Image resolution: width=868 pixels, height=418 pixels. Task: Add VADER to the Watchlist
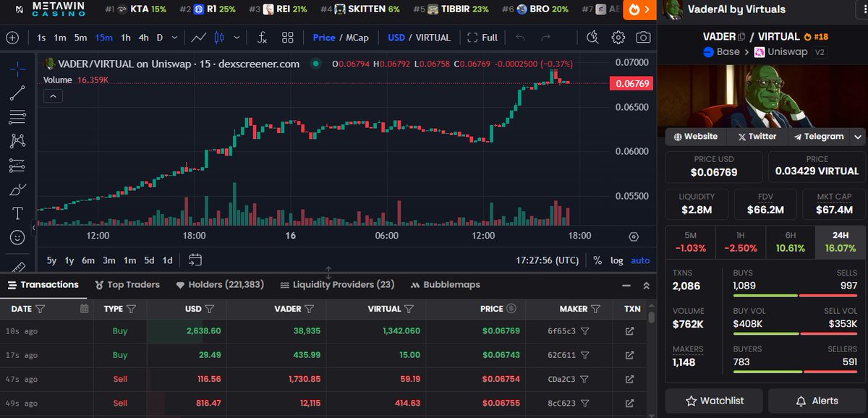click(714, 401)
